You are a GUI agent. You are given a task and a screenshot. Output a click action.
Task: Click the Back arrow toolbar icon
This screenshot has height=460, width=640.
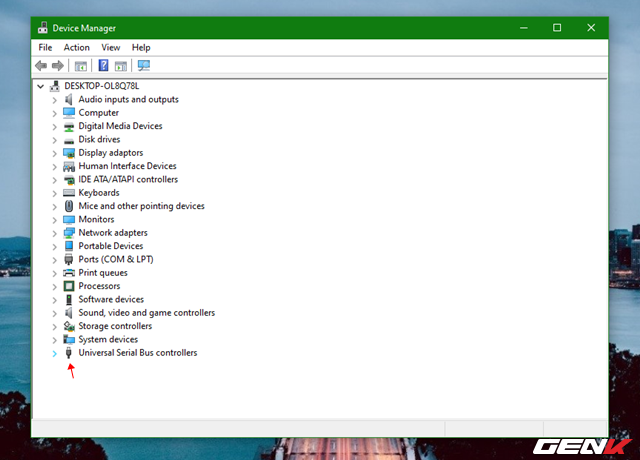(41, 66)
